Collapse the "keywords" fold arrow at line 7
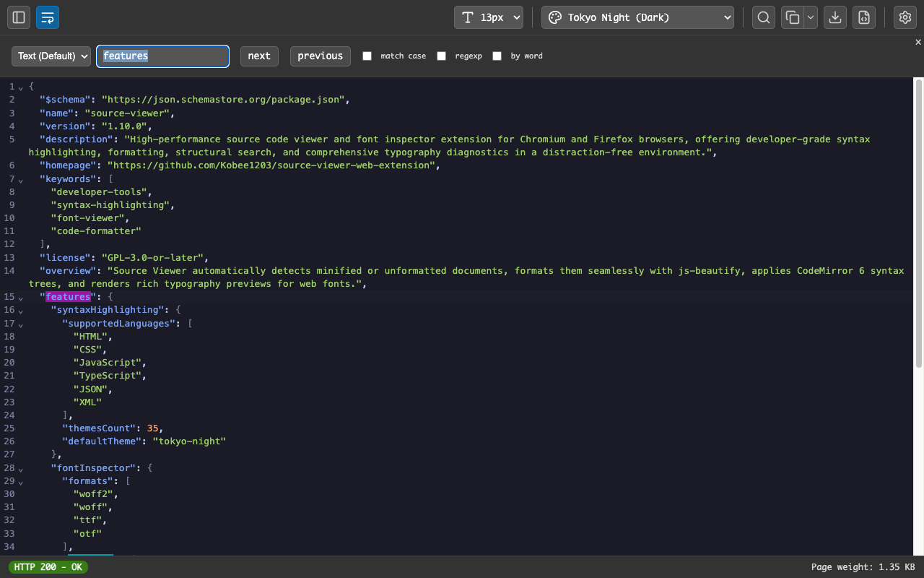 click(20, 180)
